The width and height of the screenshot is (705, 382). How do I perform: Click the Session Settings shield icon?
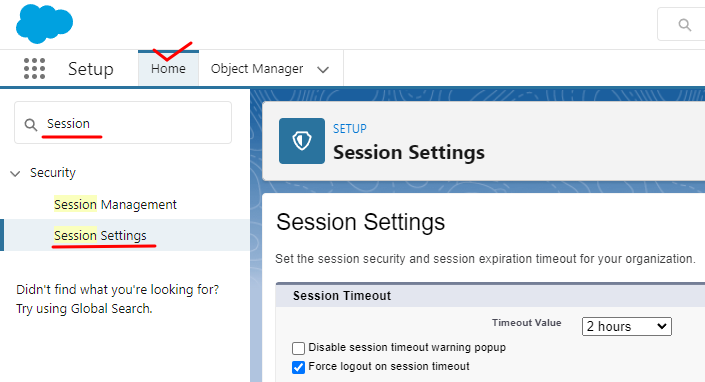[x=302, y=141]
